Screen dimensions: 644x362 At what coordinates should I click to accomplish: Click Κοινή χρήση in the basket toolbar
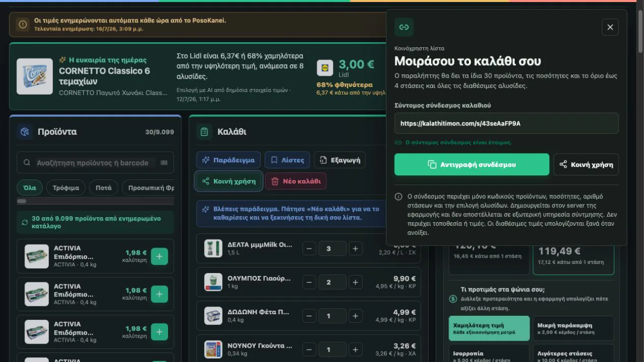229,181
